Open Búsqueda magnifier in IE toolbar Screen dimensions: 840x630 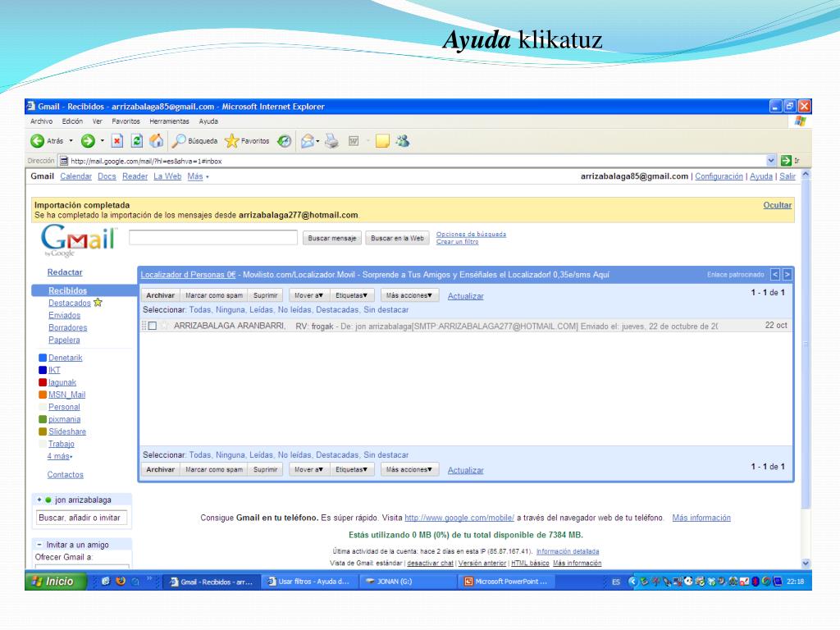coord(178,141)
